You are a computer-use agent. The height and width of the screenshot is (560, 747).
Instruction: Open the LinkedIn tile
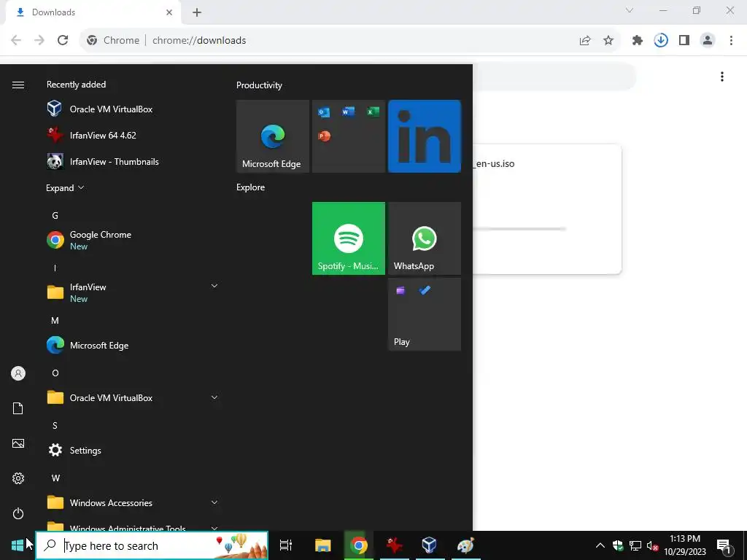click(425, 136)
